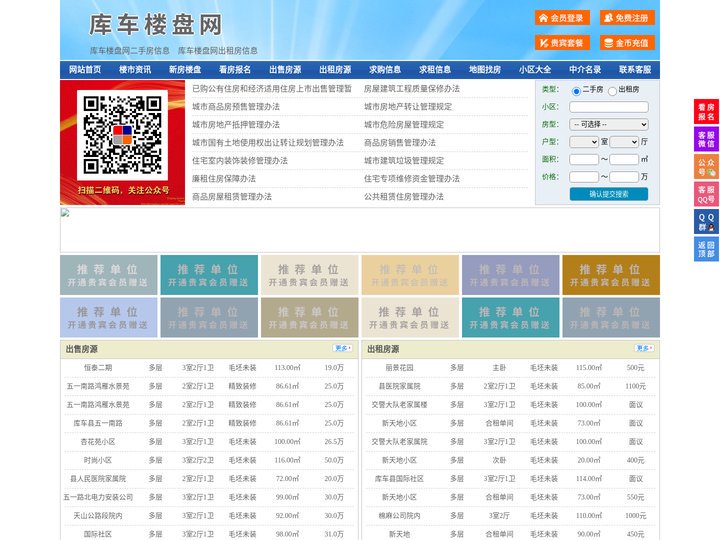Click the minimum 价格 input field
The image size is (720, 540).
pyautogui.click(x=584, y=177)
